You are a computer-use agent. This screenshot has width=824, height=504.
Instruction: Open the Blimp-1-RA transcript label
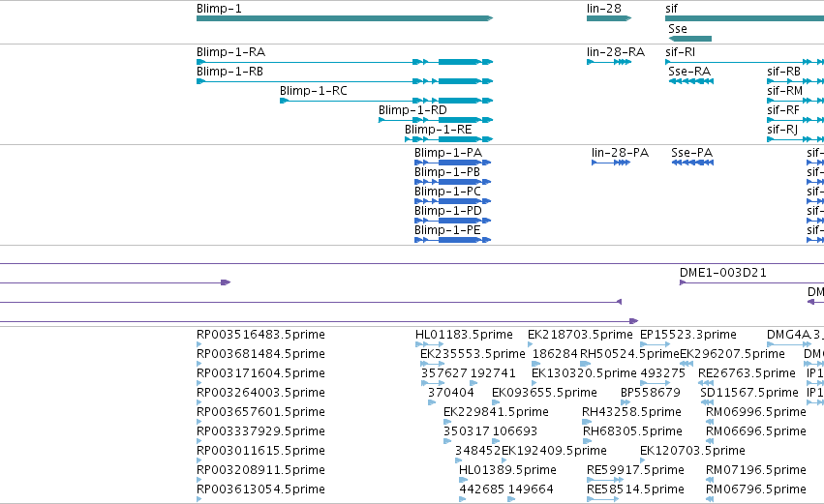230,52
